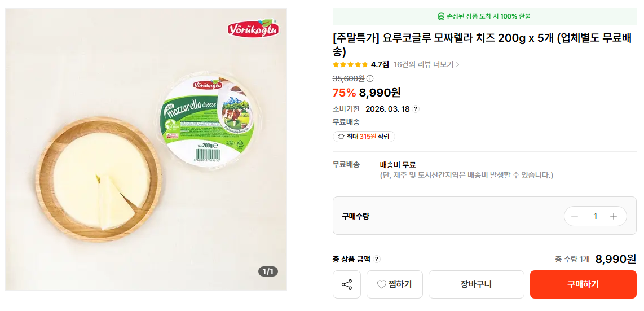
Task: Click the 1/1 image counter badge
Action: point(268,271)
